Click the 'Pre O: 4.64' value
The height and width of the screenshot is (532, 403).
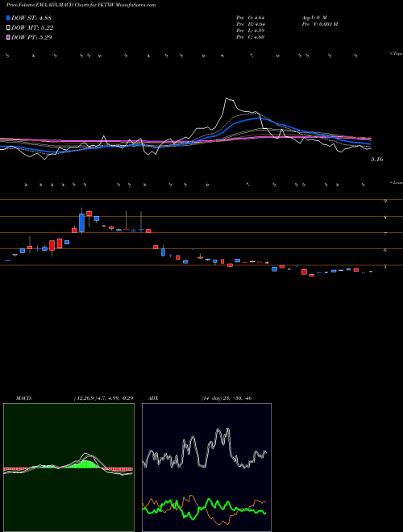point(251,18)
